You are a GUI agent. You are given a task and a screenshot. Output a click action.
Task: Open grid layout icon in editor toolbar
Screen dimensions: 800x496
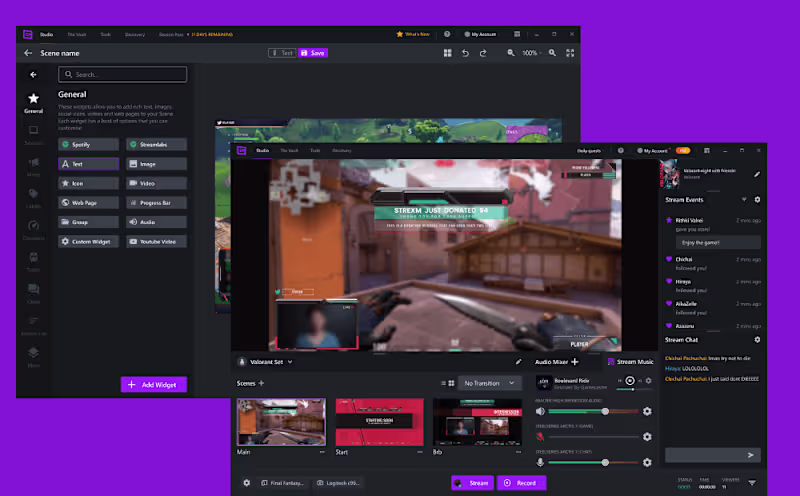[447, 53]
